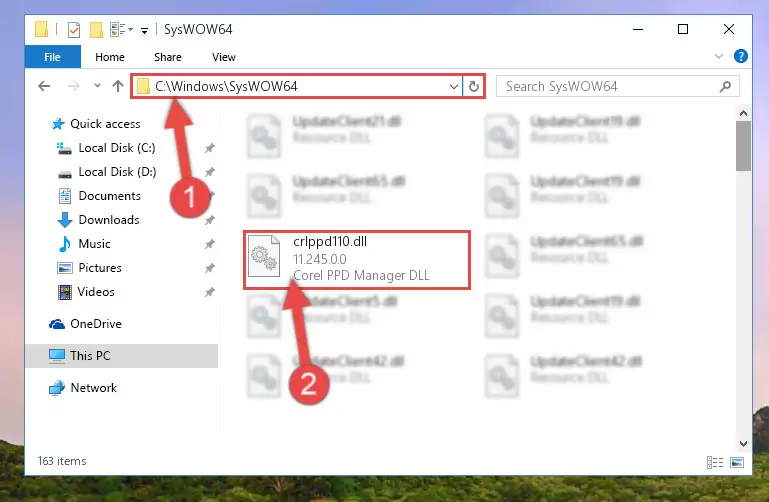Switch to the View ribbon tab

224,57
